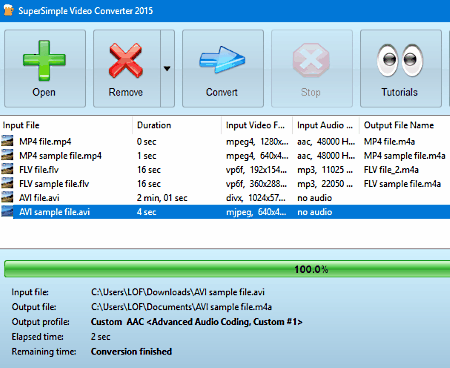450x368 pixels.
Task: Click the red X Remove button
Action: pyautogui.click(x=126, y=69)
